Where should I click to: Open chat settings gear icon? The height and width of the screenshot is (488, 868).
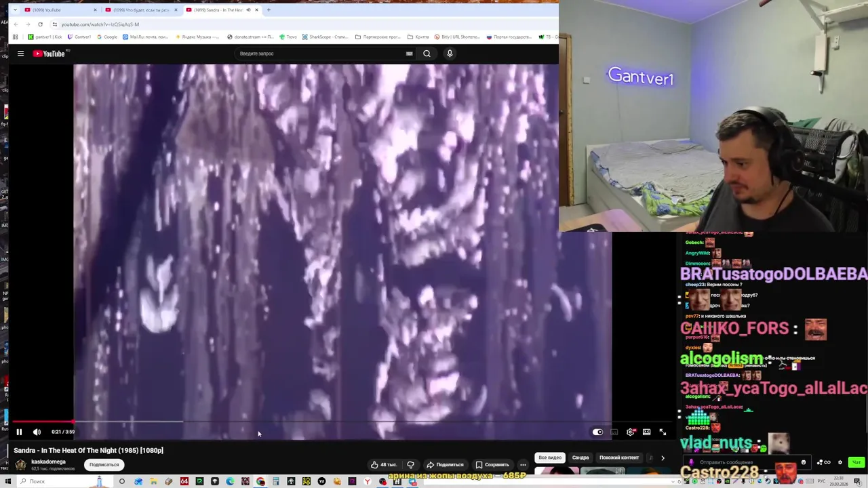840,462
